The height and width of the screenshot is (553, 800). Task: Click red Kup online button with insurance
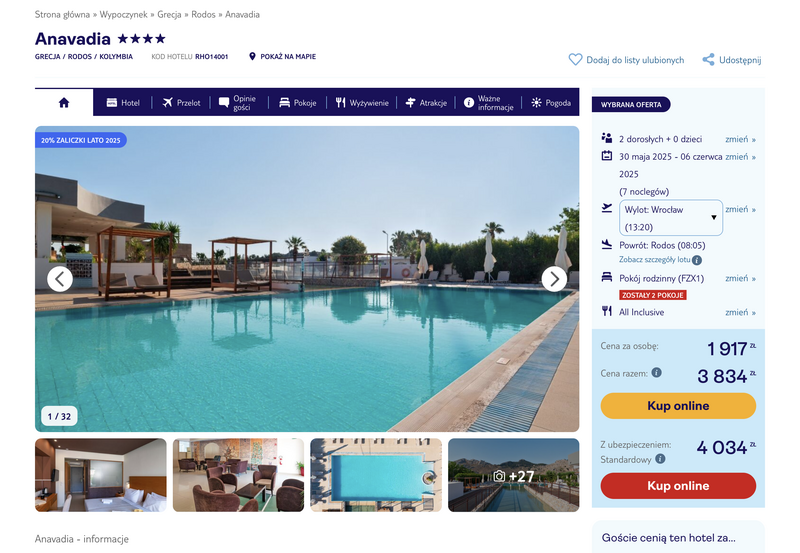tap(678, 486)
